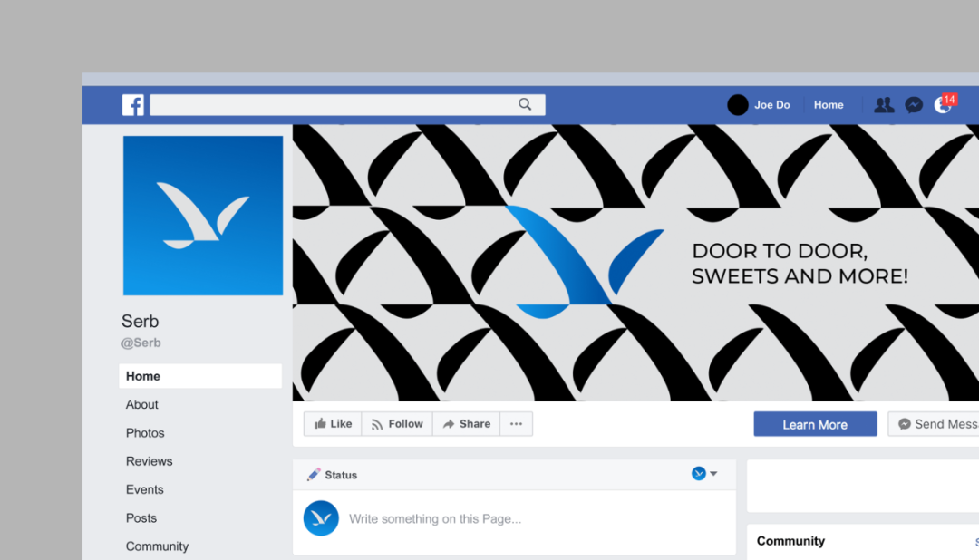Open the Reviews sidebar item
Viewport: 979px width, 560px height.
tap(150, 461)
